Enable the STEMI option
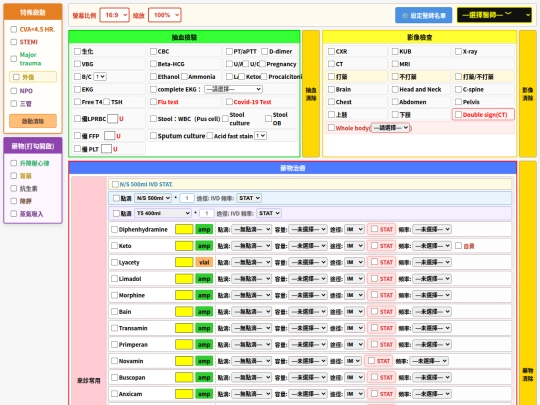This screenshot has width=540, height=405. point(13,42)
